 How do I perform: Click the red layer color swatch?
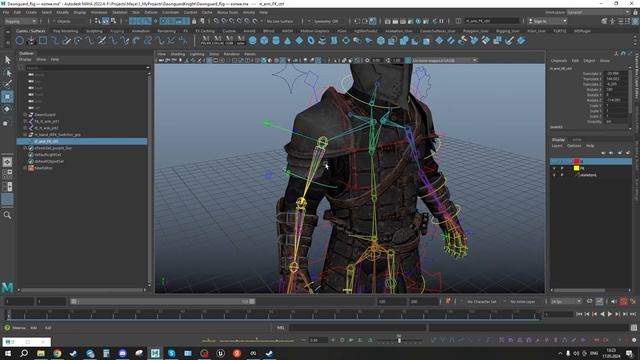pyautogui.click(x=576, y=162)
